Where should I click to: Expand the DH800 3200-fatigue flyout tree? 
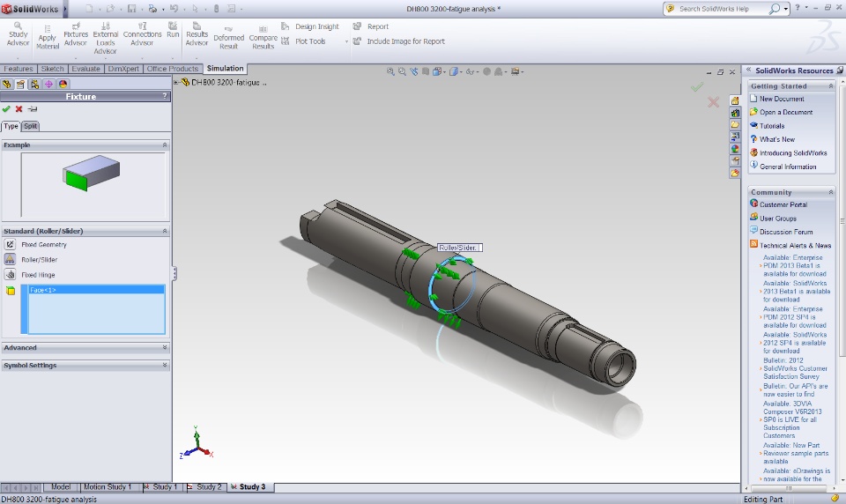pos(176,83)
